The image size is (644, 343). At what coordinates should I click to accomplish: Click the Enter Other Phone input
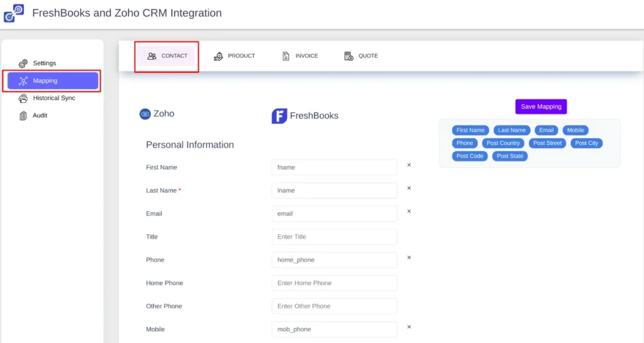(335, 306)
